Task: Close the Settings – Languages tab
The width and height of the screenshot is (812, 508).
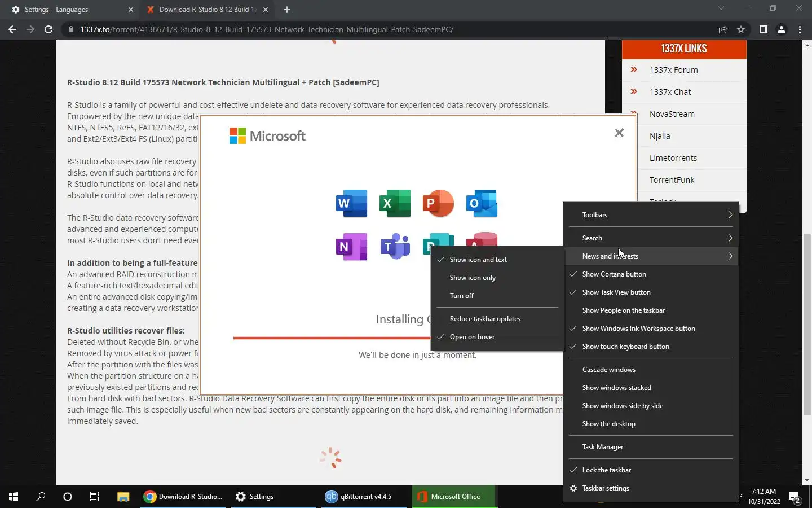Action: point(131,10)
